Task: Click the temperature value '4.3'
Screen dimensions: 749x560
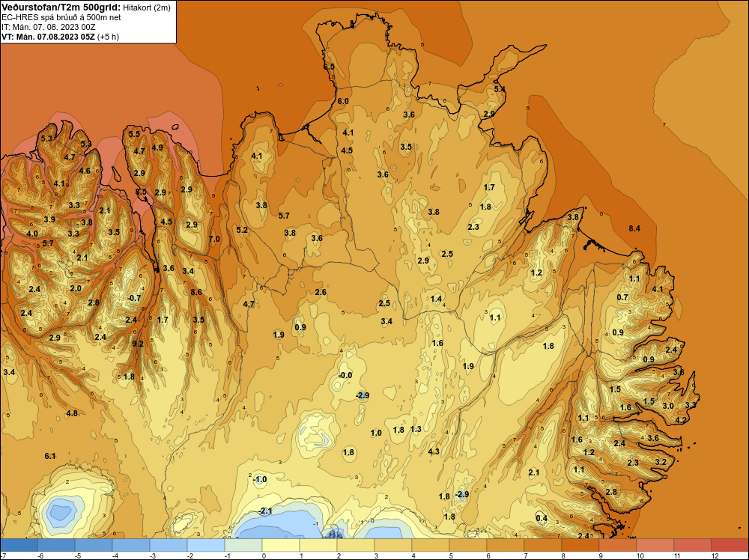Action: pyautogui.click(x=433, y=451)
